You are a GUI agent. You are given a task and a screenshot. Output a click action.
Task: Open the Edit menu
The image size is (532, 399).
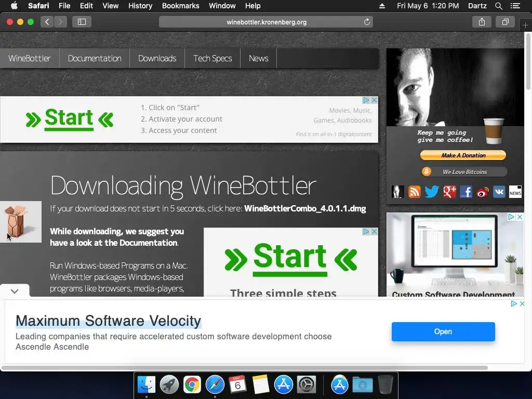click(x=86, y=6)
